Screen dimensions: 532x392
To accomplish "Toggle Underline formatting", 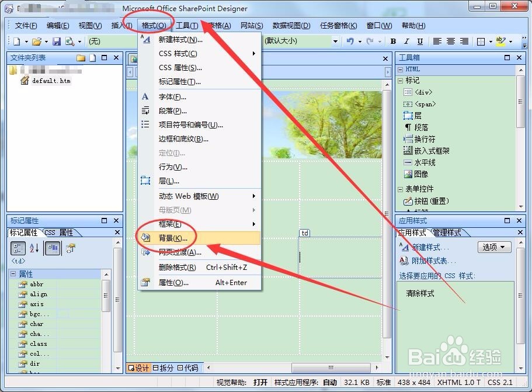I will pos(420,41).
